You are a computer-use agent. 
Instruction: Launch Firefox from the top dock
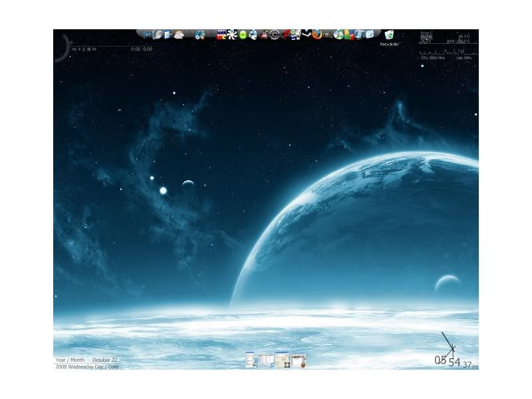coord(317,34)
